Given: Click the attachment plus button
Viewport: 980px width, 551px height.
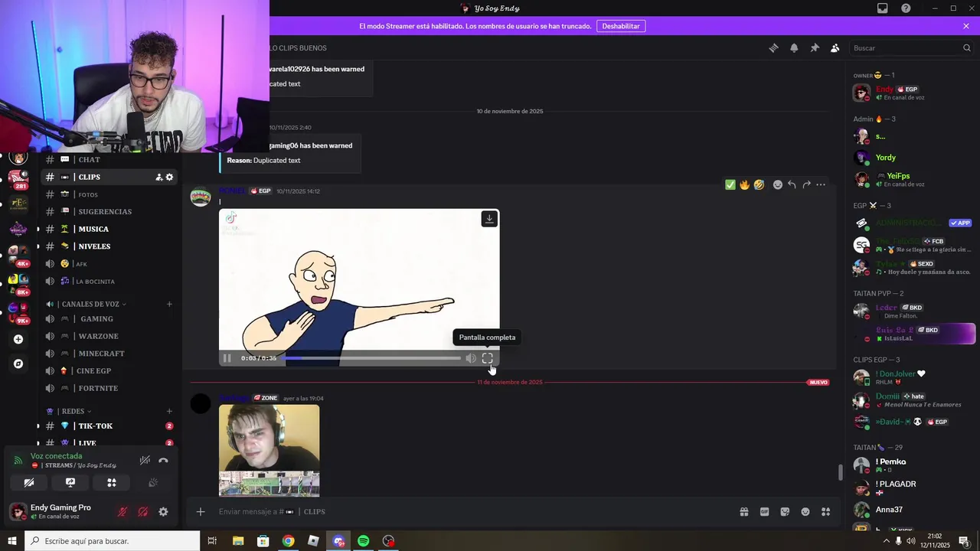Looking at the screenshot, I should (201, 511).
